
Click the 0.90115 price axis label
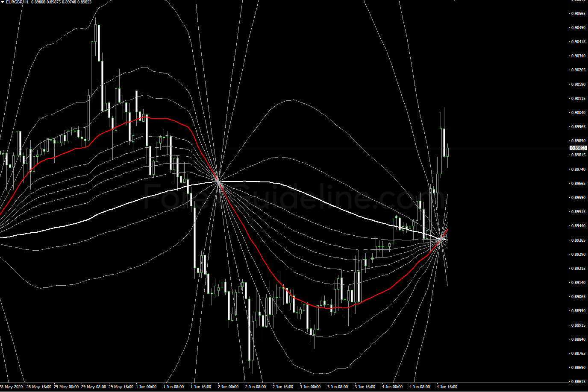tap(579, 99)
